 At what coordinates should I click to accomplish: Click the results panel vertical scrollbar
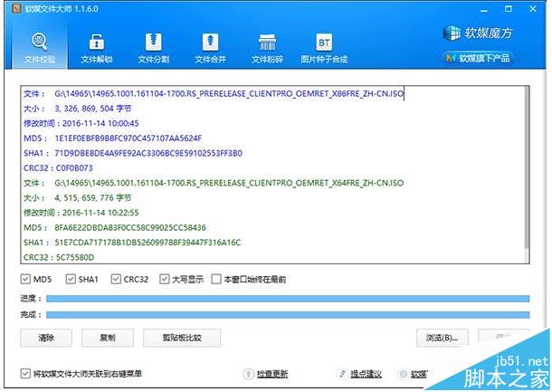[527, 169]
